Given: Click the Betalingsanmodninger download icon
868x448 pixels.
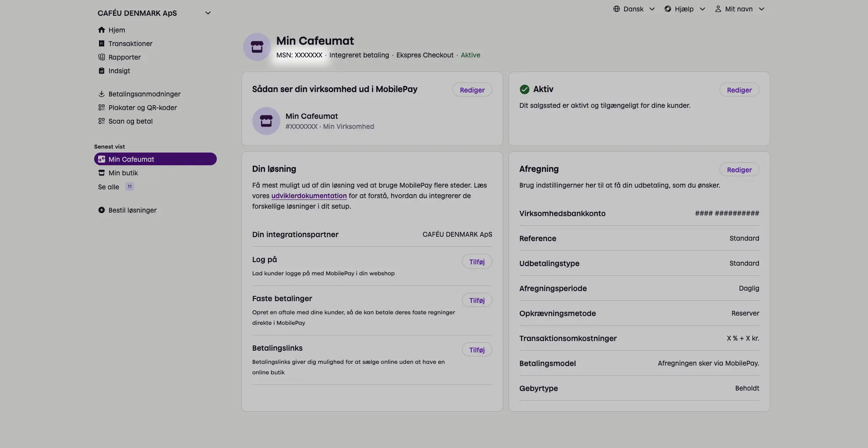Looking at the screenshot, I should (102, 94).
